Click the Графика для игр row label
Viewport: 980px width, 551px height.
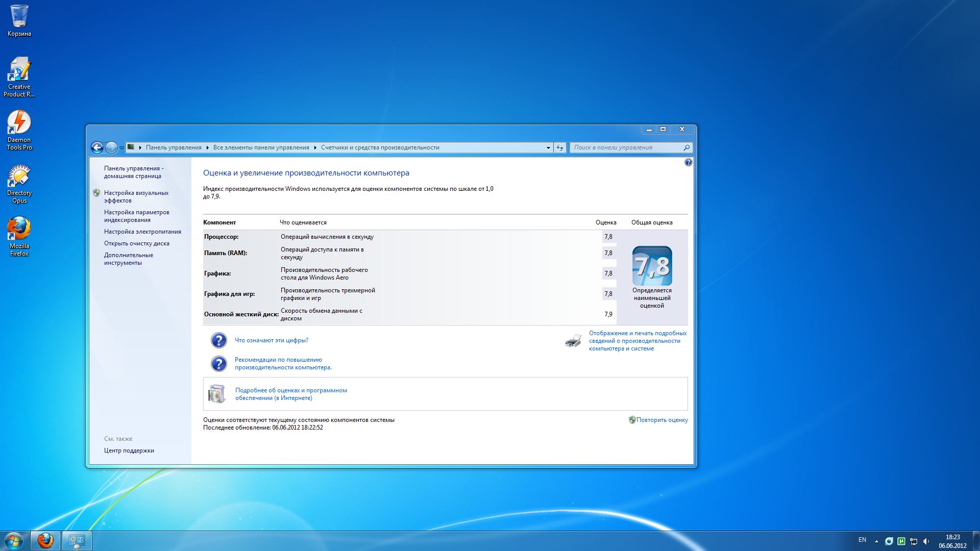[x=230, y=294]
